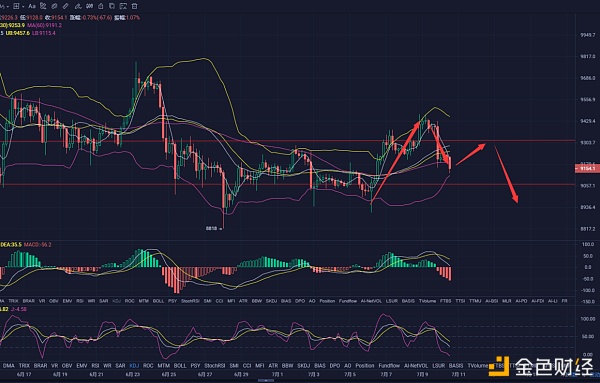Image resolution: width=600 pixels, height=383 pixels.
Task: Select TRIX in the bottom indicator bar
Action: pos(24,366)
